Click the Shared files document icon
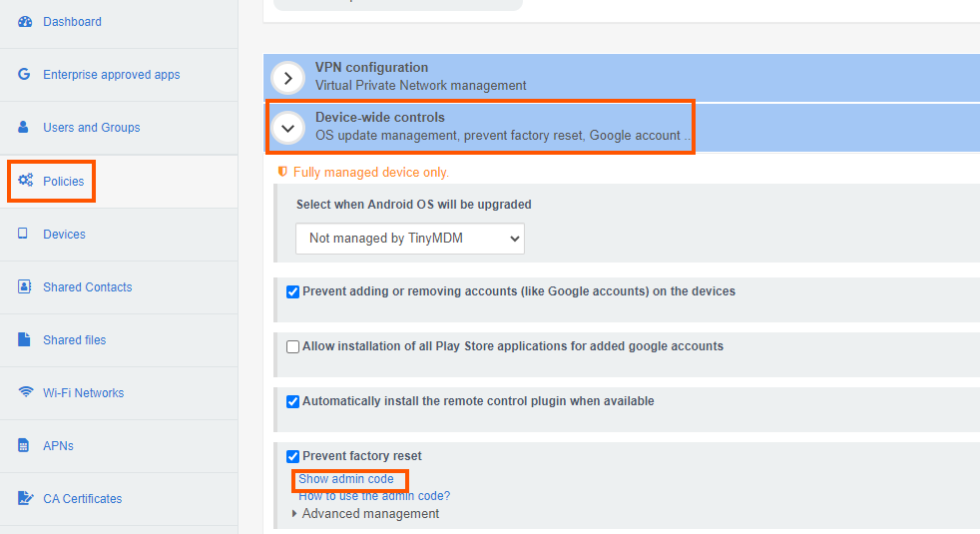The image size is (980, 534). pos(24,339)
